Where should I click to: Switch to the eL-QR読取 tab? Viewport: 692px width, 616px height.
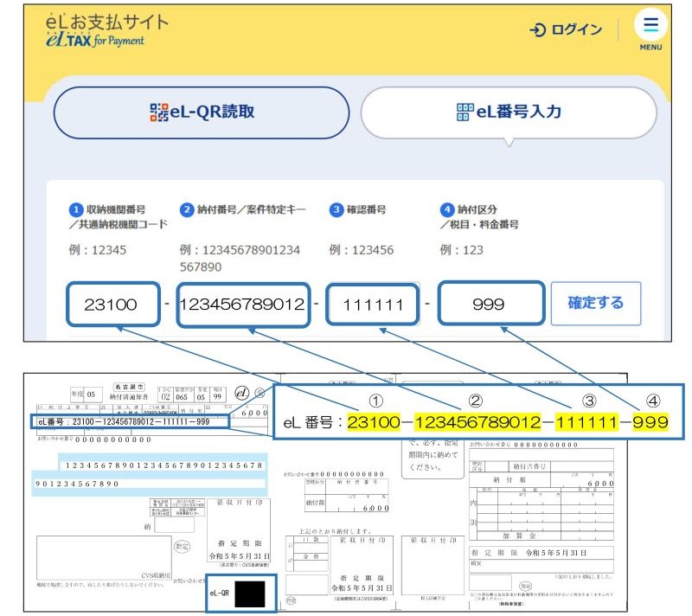(202, 112)
